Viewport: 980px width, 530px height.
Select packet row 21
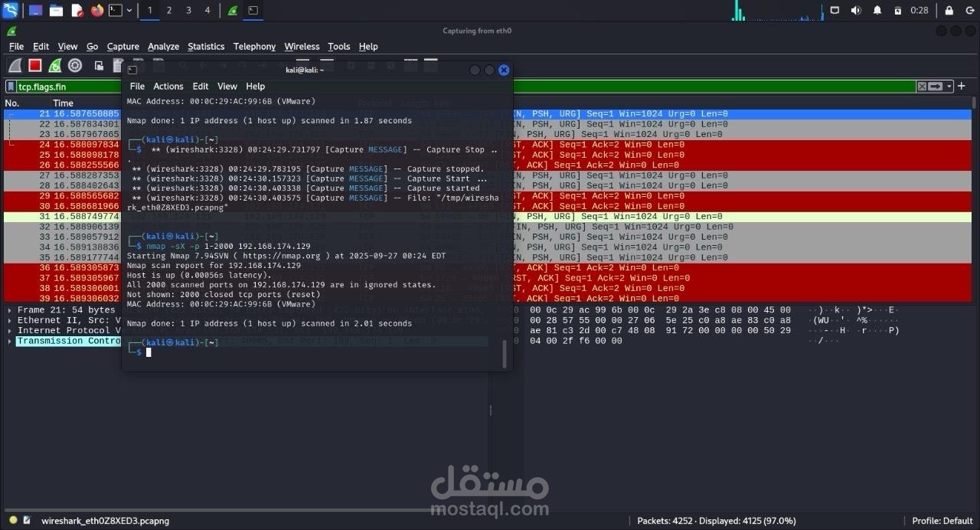point(487,113)
